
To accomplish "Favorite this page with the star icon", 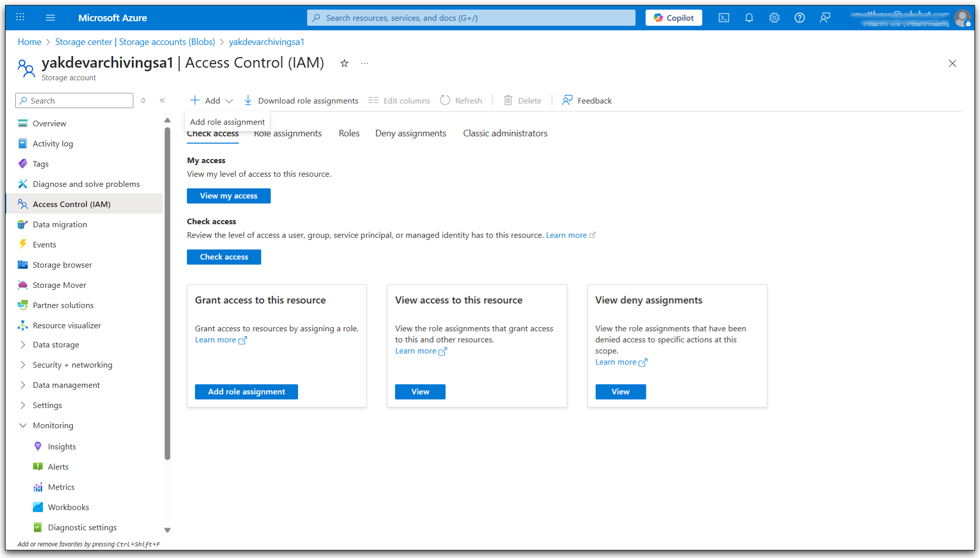I will (x=344, y=64).
